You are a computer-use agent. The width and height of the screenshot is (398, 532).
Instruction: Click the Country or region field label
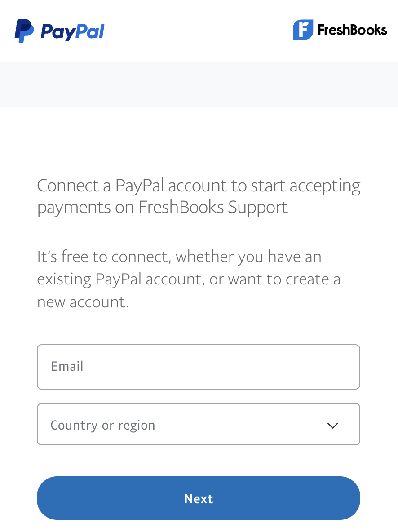pos(103,424)
